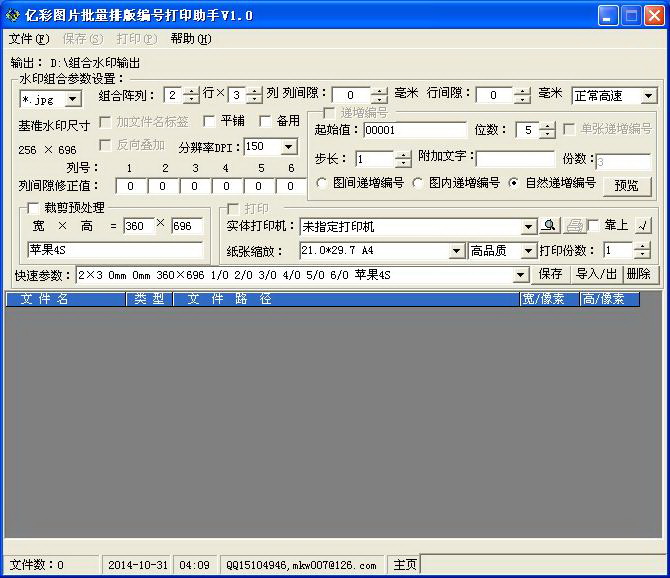Viewport: 670px width, 578px height.
Task: Toggle the 裁剪预处理 crop preprocessing checkbox
Action: 33,207
